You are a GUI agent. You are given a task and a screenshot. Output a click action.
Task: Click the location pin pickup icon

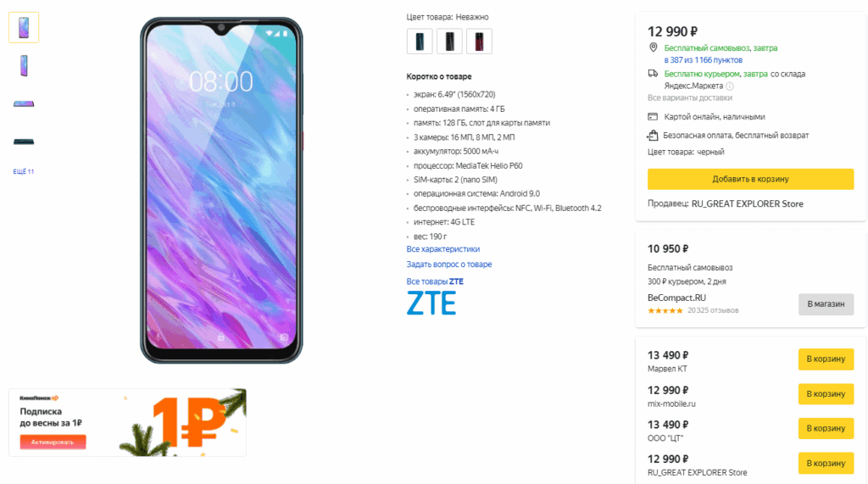(654, 47)
